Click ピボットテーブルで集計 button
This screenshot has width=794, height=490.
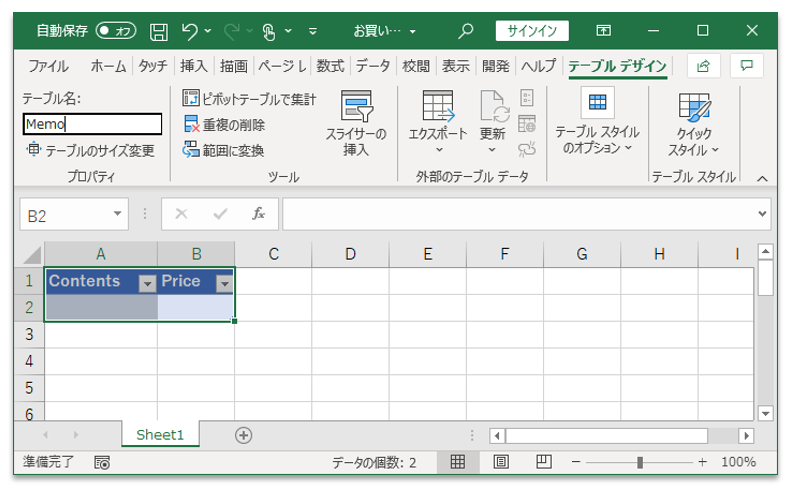click(x=249, y=99)
